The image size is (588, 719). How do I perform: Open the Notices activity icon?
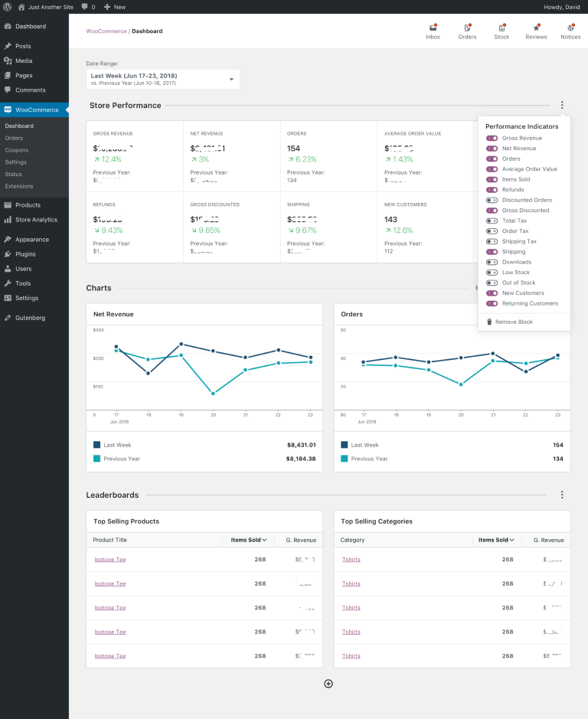(570, 28)
